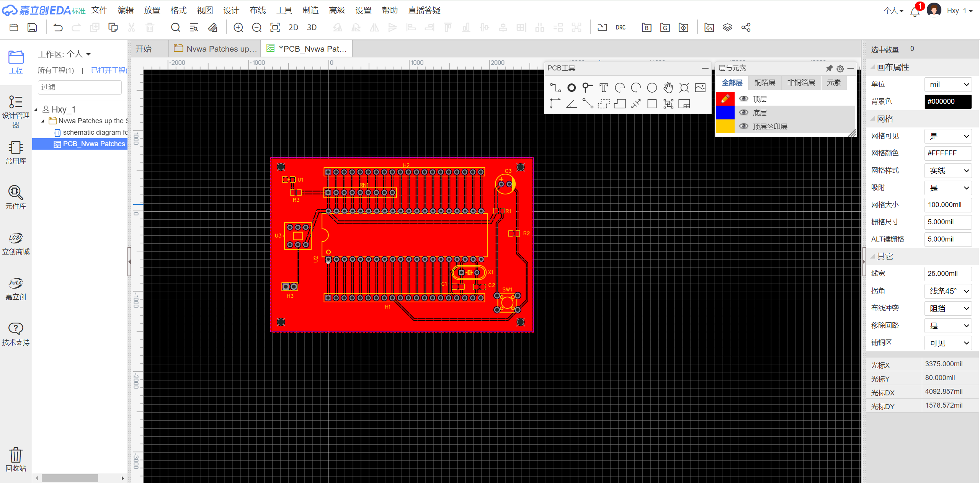
Task: Click the background color #000000 swatch
Action: tap(948, 101)
